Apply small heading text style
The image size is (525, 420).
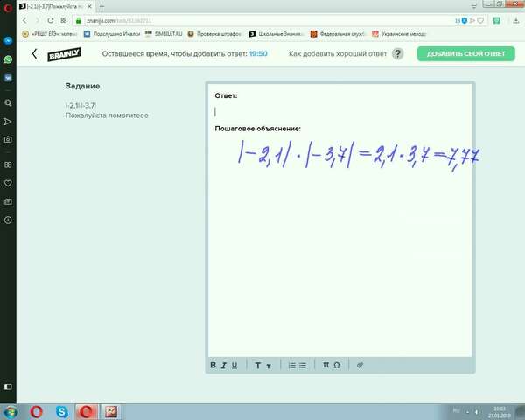point(269,366)
